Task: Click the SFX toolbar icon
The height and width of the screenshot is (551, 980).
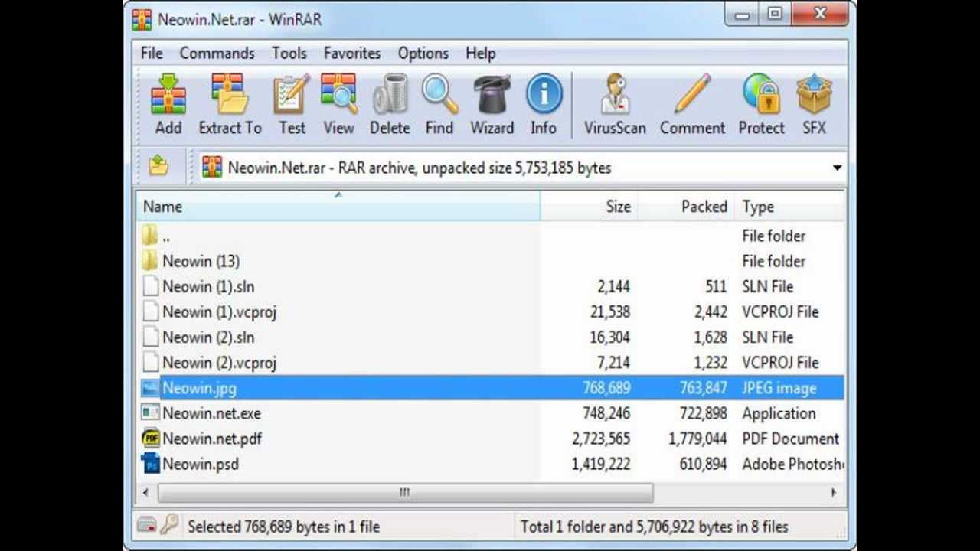Action: [814, 96]
